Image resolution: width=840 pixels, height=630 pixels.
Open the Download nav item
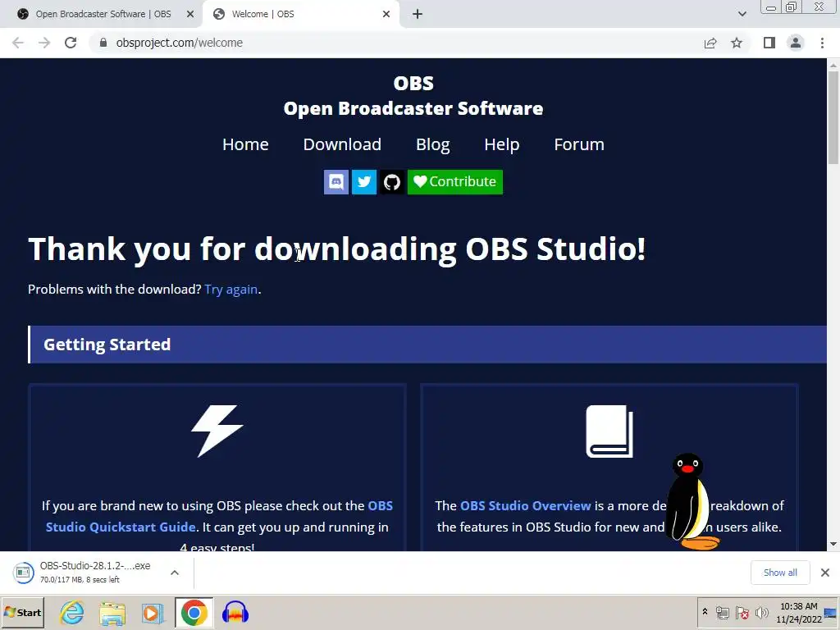tap(342, 144)
